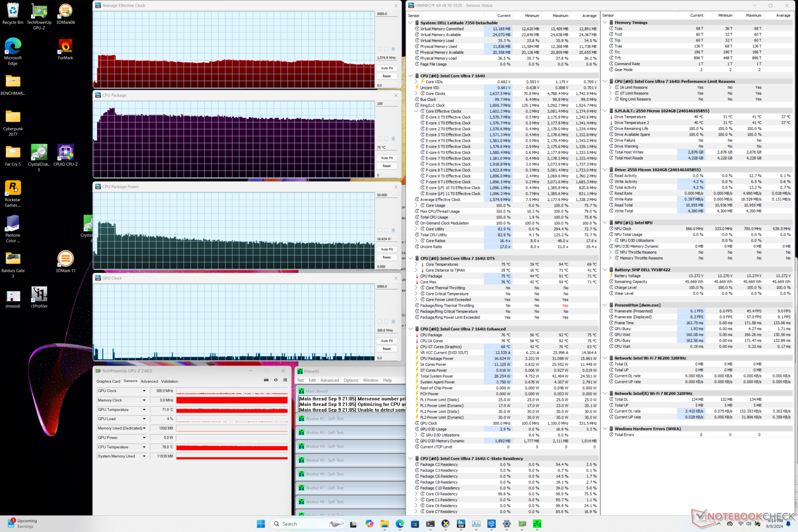
Task: Click Reset in CPU Package Power graph
Action: pos(387,257)
